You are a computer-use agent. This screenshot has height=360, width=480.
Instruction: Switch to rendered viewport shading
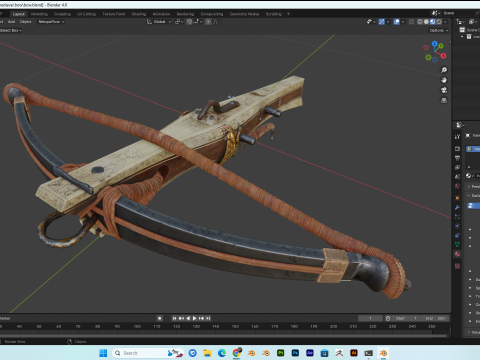point(439,22)
